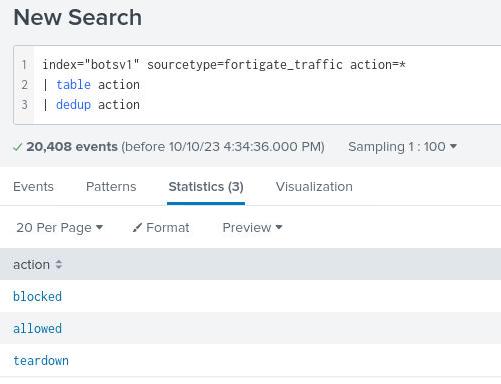Click the dedup command in the query
This screenshot has width=501, height=384.
[x=73, y=105]
